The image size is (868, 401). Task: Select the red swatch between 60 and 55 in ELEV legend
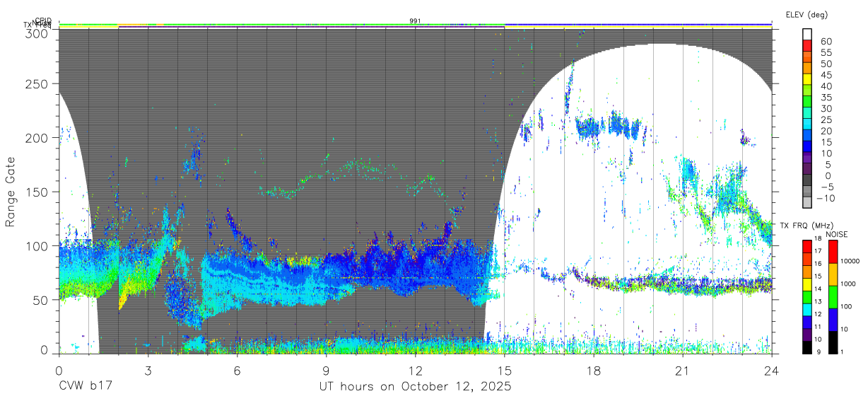[807, 46]
